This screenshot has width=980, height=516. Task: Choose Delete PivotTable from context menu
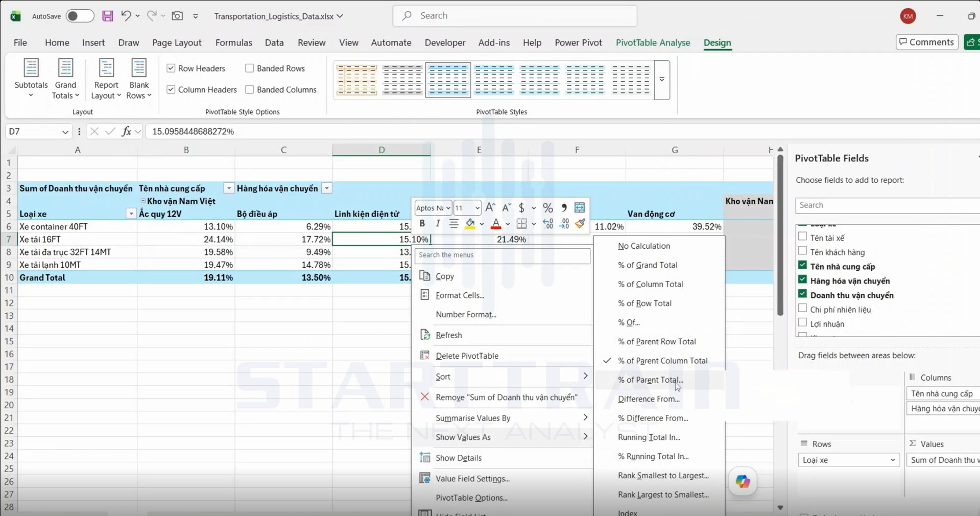coord(502,356)
